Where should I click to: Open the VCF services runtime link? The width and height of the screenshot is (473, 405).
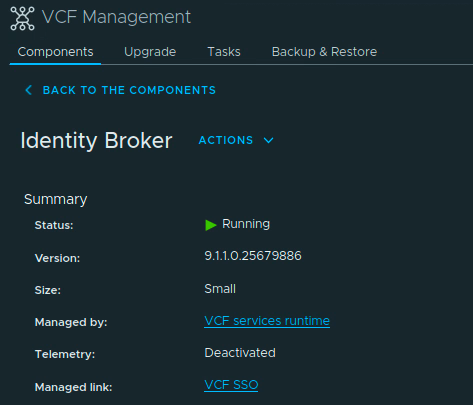click(x=267, y=321)
